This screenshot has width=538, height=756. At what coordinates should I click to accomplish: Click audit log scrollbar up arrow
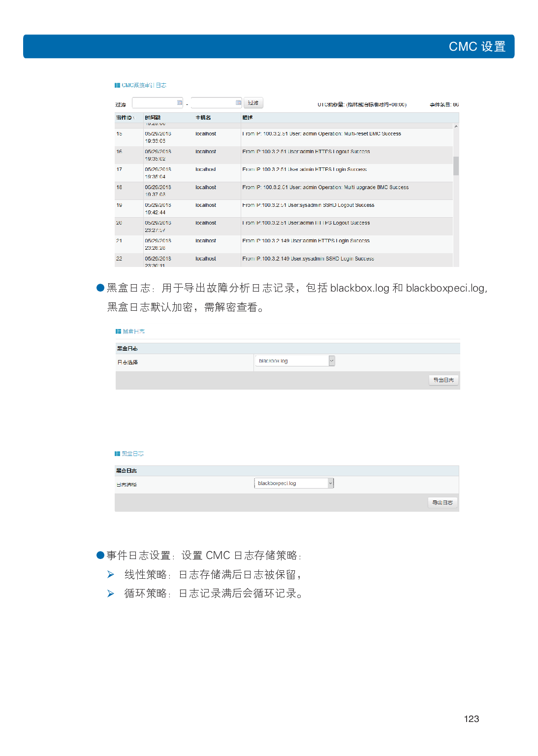[456, 127]
